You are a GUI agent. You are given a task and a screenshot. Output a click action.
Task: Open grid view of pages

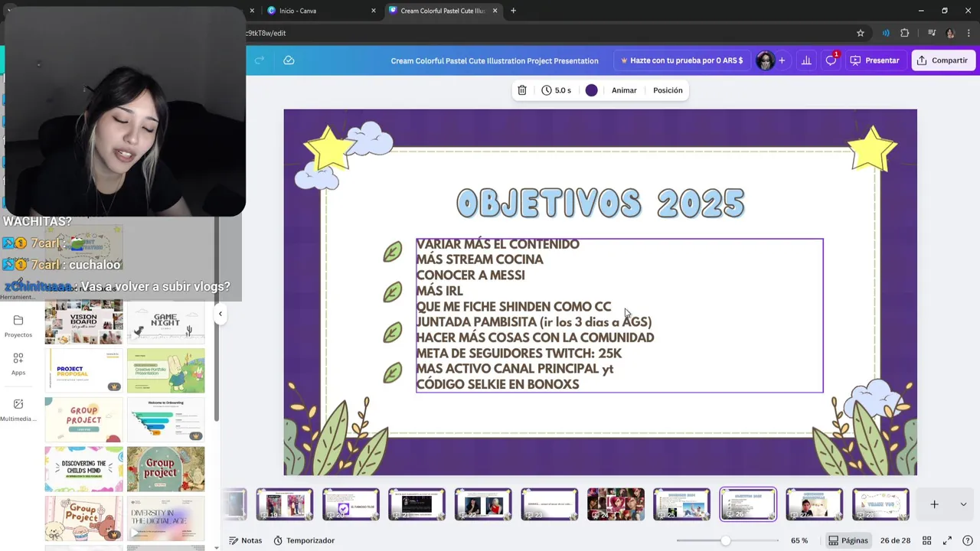coord(926,540)
